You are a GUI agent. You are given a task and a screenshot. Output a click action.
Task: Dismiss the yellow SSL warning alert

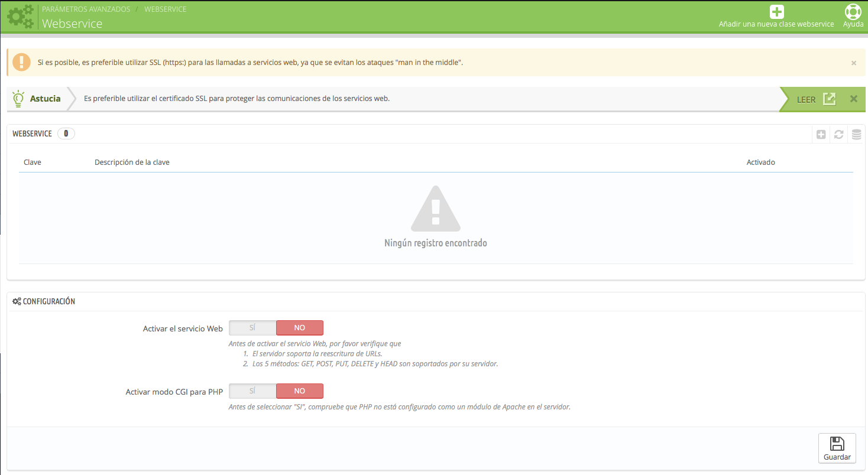point(854,63)
